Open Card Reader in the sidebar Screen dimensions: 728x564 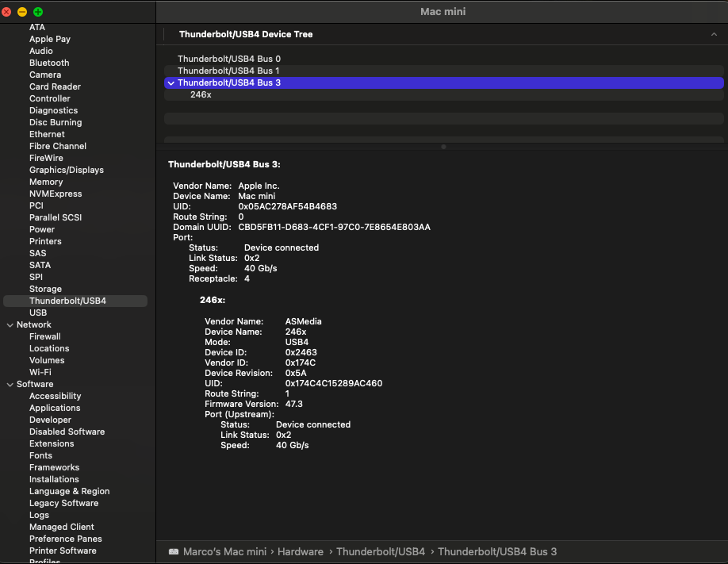(55, 86)
